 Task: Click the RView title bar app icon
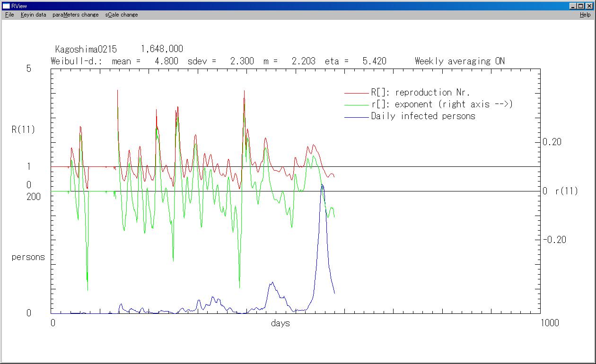point(6,6)
